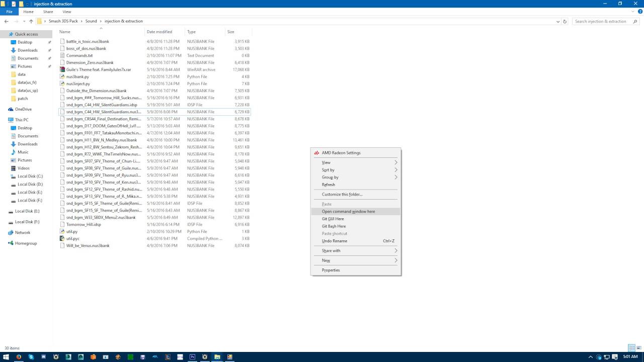Go back with the Back arrow
Screen dimensions: 644x362
coord(6,22)
